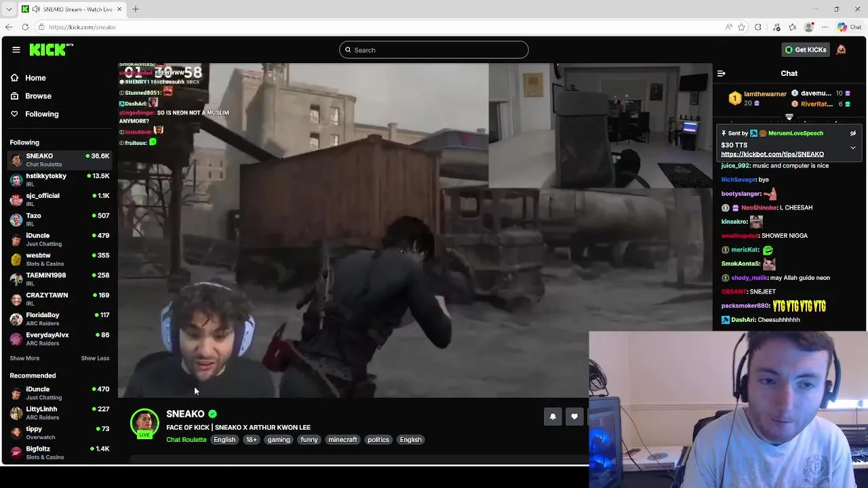Toggle follow heart button for SNEAKO
Image resolution: width=868 pixels, height=488 pixels.
(x=574, y=417)
